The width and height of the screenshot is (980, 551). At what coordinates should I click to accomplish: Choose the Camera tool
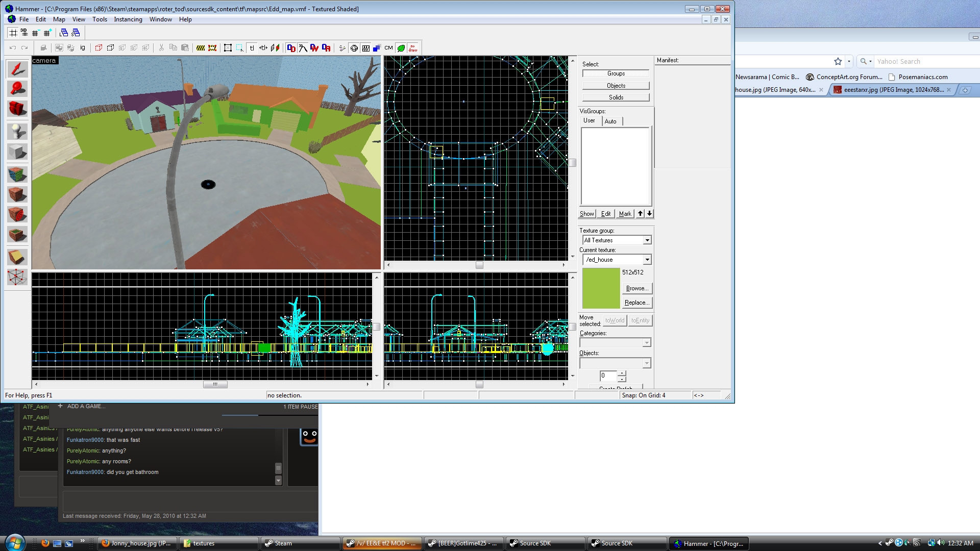(17, 109)
